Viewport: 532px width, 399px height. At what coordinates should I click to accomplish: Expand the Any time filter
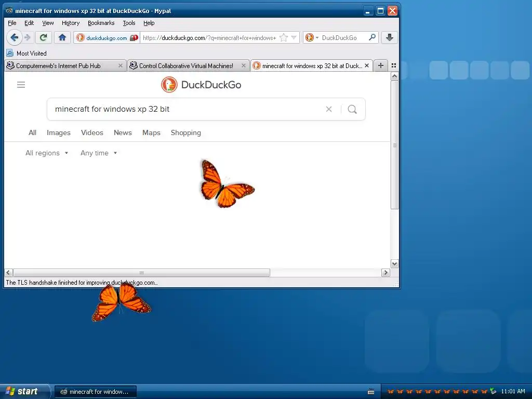99,153
